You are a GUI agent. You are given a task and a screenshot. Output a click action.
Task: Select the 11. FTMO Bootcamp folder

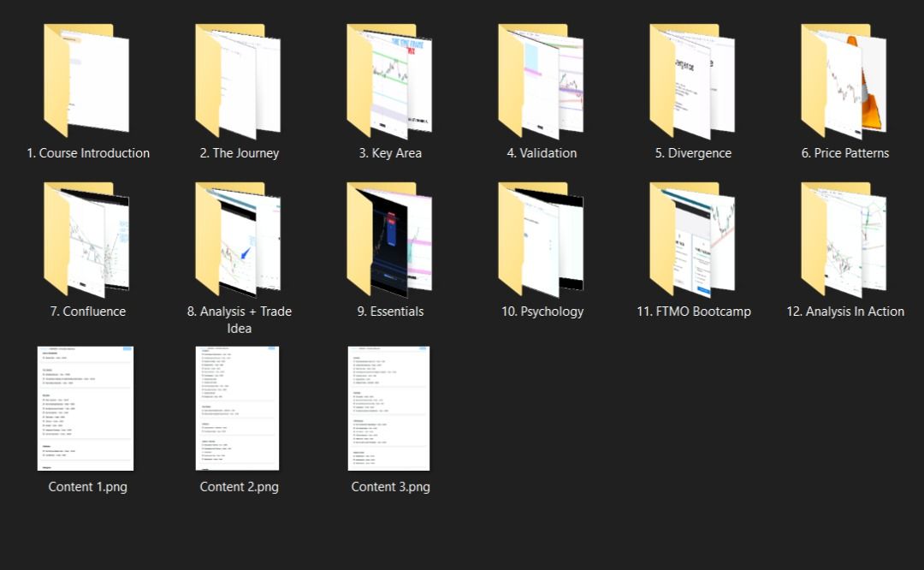click(692, 239)
